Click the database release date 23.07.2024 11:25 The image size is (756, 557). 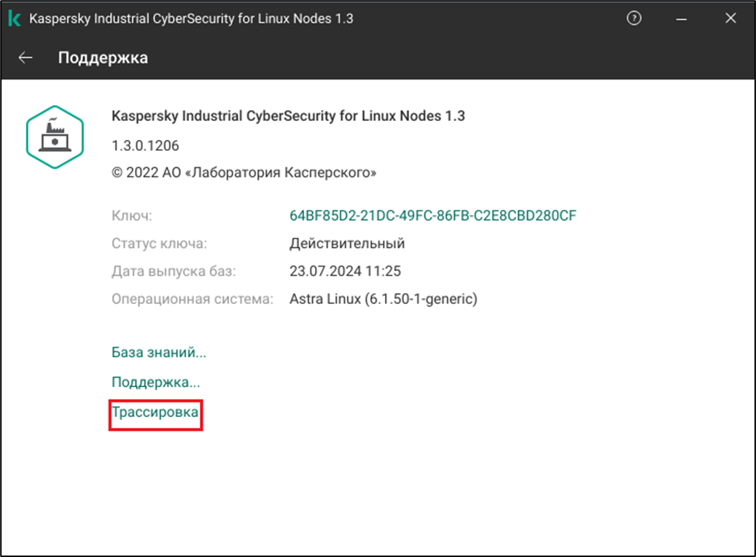tap(346, 271)
